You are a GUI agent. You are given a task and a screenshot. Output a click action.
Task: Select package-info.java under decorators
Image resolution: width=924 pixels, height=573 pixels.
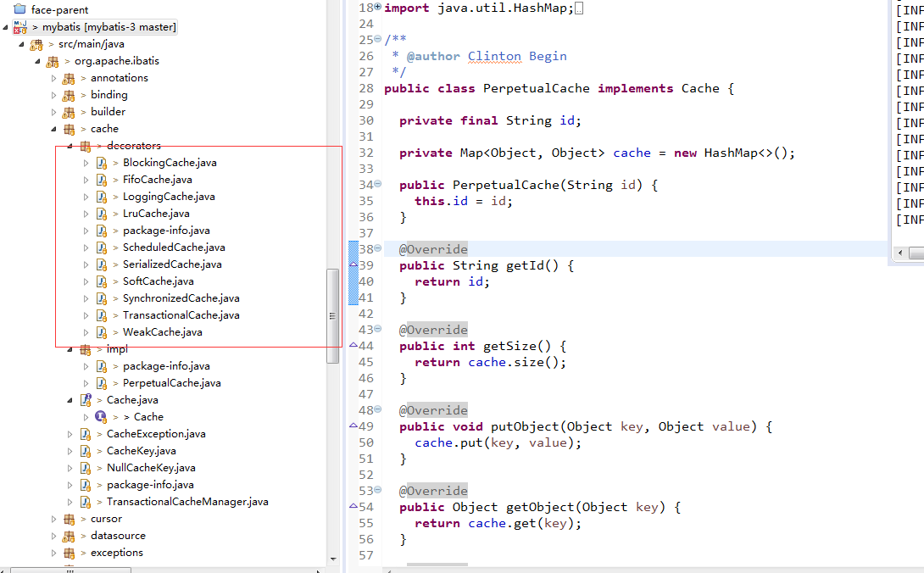[166, 231]
